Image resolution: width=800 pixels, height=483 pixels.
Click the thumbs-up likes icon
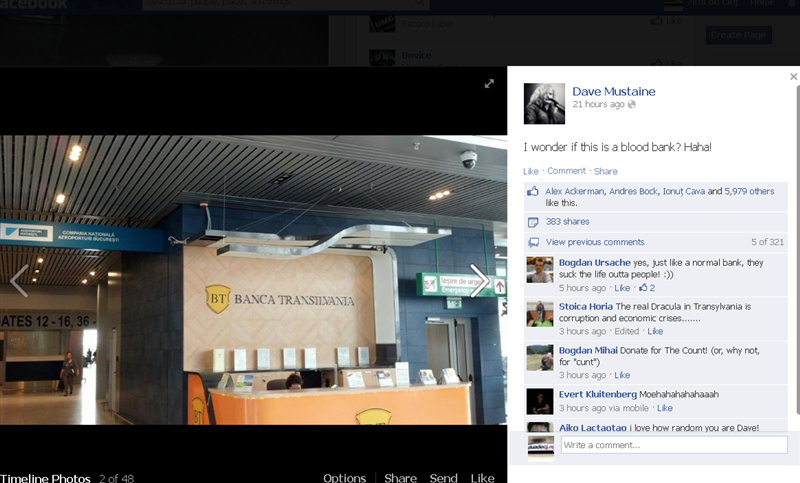533,191
